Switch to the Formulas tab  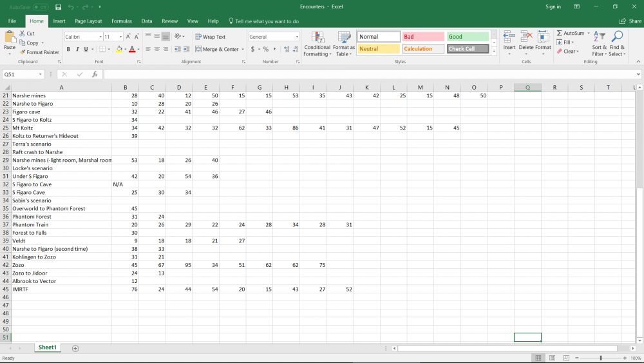click(x=122, y=21)
